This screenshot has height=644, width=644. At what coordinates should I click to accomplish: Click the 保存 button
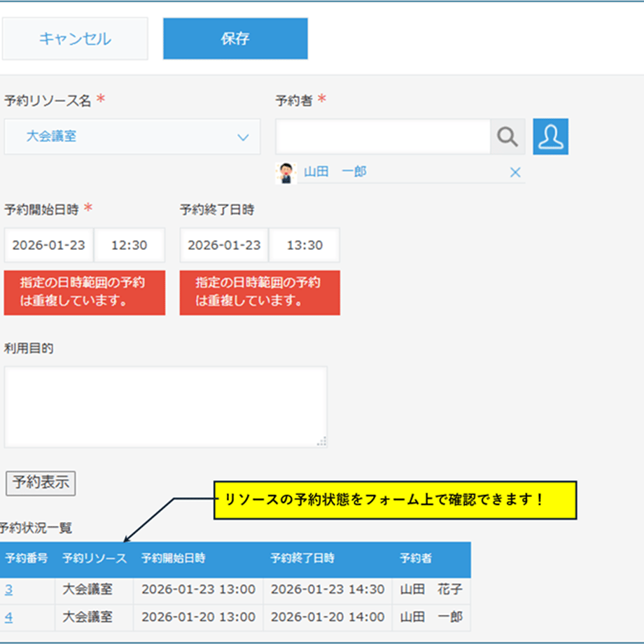(x=235, y=38)
